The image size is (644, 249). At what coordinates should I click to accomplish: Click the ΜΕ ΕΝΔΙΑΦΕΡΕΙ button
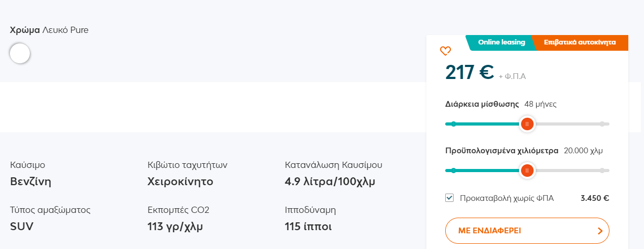(x=527, y=231)
